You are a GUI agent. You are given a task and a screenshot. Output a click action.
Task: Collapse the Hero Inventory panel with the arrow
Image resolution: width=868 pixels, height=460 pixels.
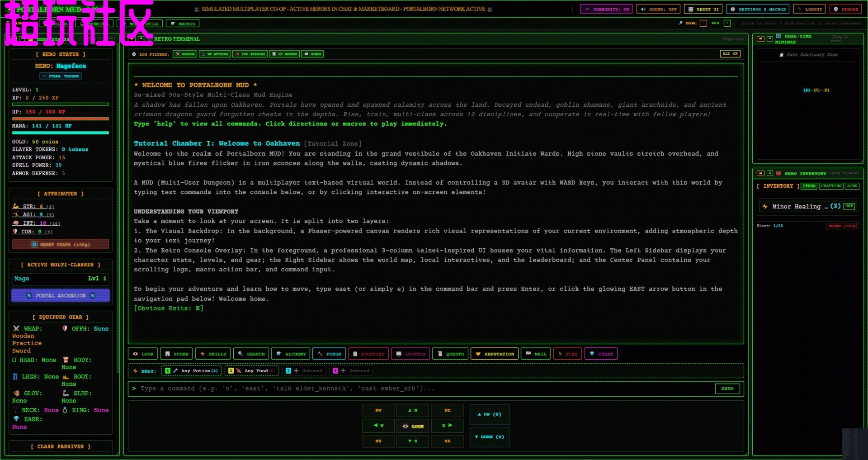pos(770,173)
